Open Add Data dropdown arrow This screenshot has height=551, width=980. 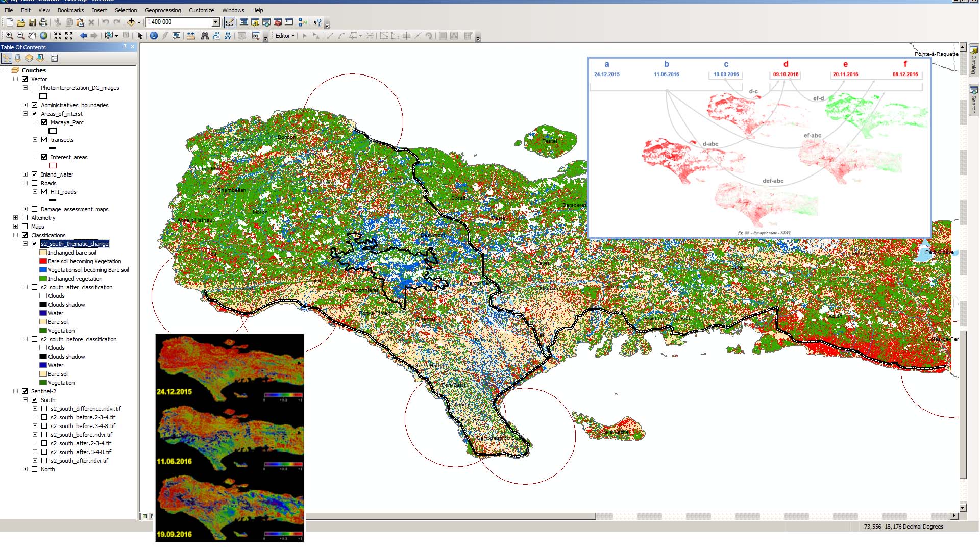tap(139, 22)
